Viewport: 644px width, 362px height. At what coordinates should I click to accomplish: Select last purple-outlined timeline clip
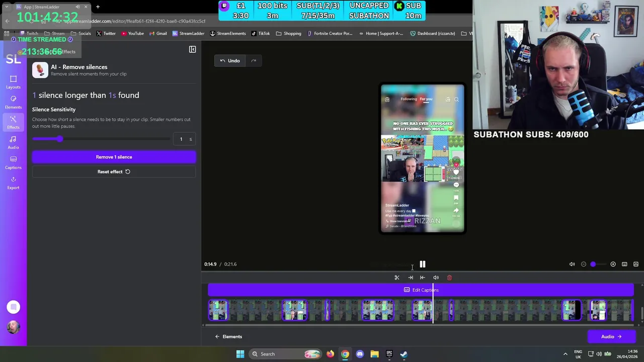pyautogui.click(x=598, y=310)
